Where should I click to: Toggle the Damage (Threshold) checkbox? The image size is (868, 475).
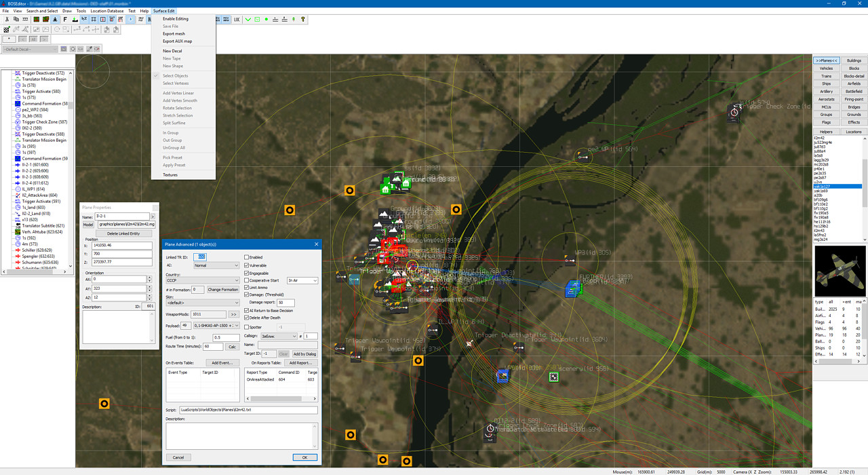coord(247,294)
